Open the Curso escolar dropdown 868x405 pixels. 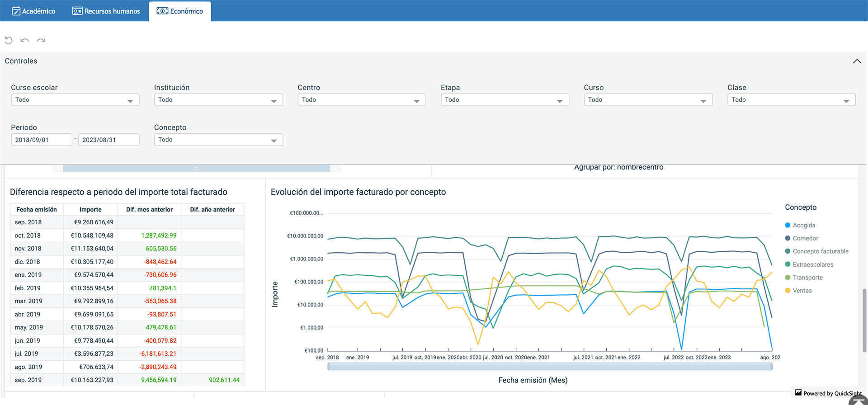pos(75,100)
